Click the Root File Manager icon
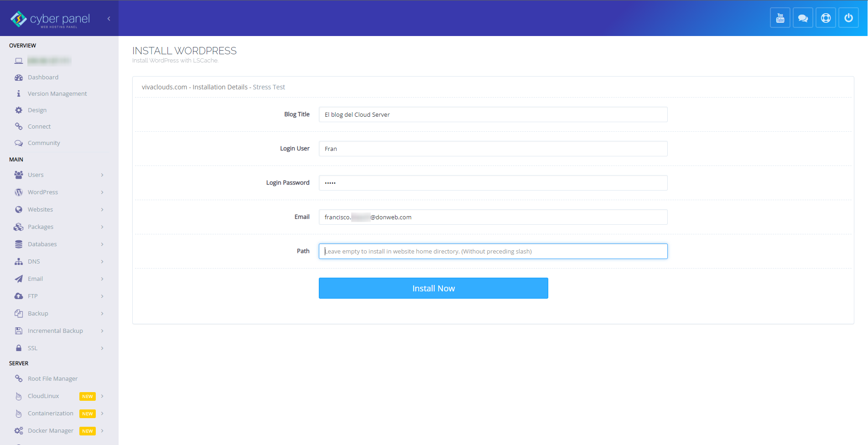868x445 pixels. (19, 378)
